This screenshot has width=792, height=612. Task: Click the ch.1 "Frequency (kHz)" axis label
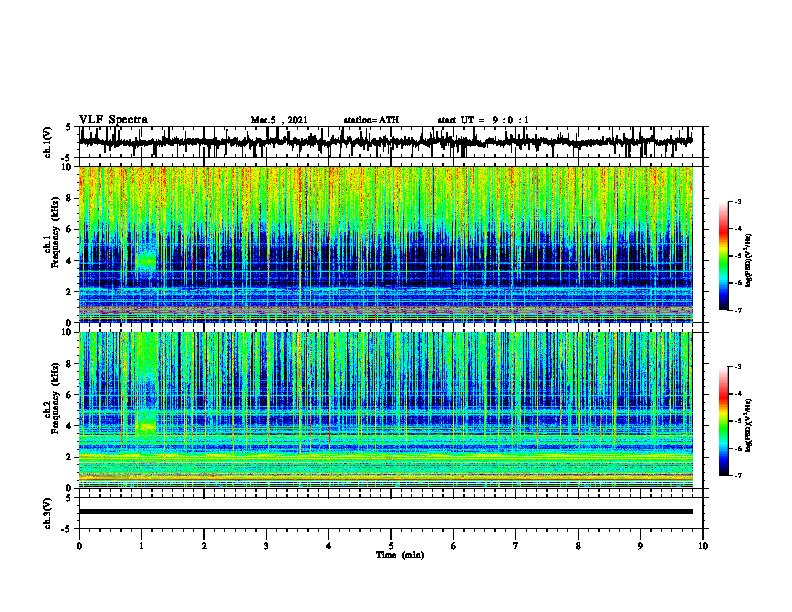(55, 233)
